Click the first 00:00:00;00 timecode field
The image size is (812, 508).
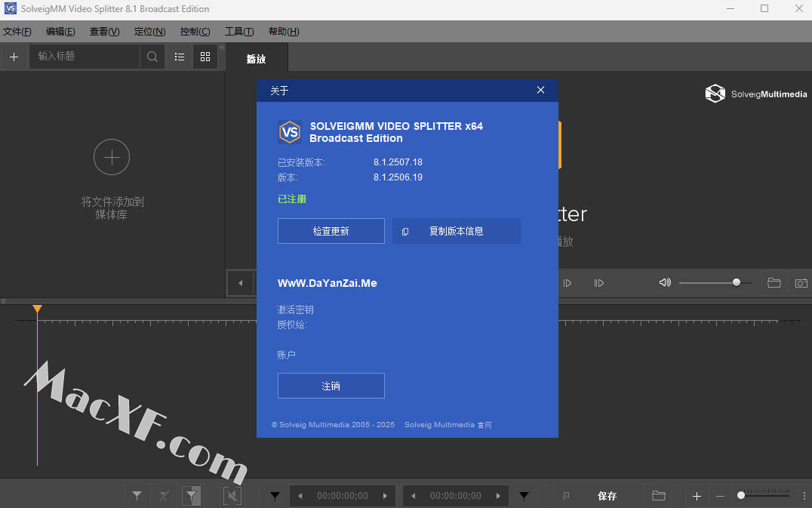[x=343, y=496]
